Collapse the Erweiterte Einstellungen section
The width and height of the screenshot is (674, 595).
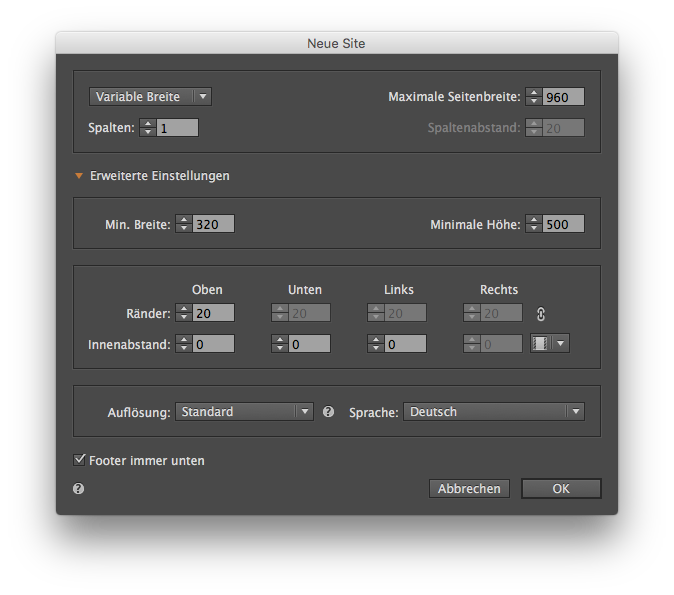[x=79, y=176]
